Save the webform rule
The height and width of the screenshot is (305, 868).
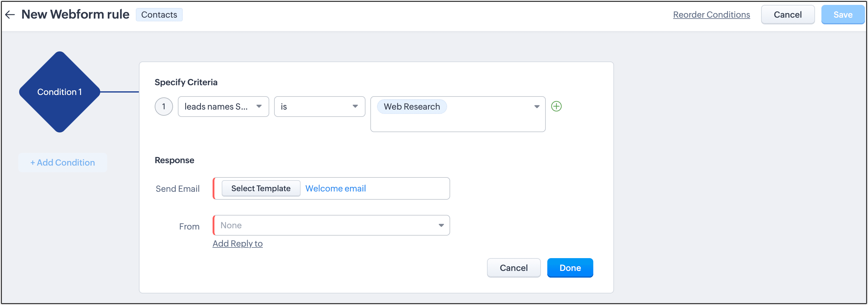tap(843, 15)
